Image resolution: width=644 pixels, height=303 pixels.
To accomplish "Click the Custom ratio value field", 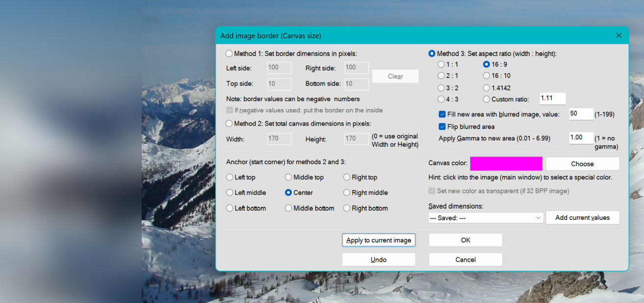I will point(552,99).
